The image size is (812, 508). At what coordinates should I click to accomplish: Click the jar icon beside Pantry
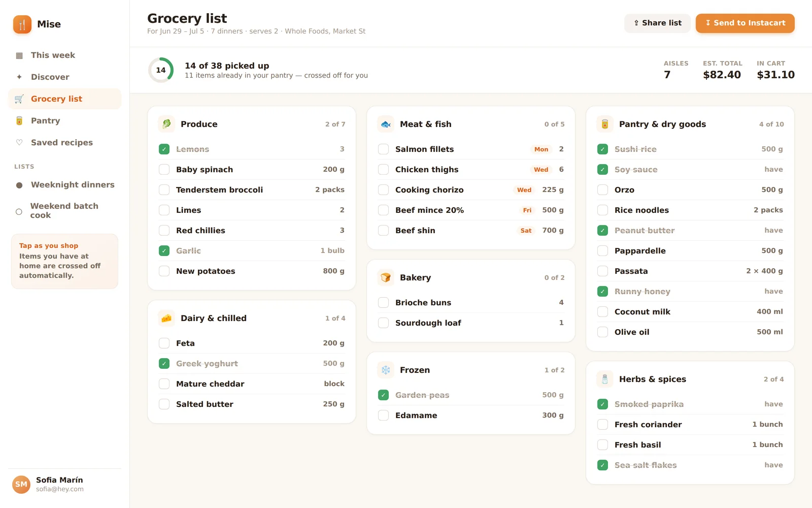coord(19,121)
